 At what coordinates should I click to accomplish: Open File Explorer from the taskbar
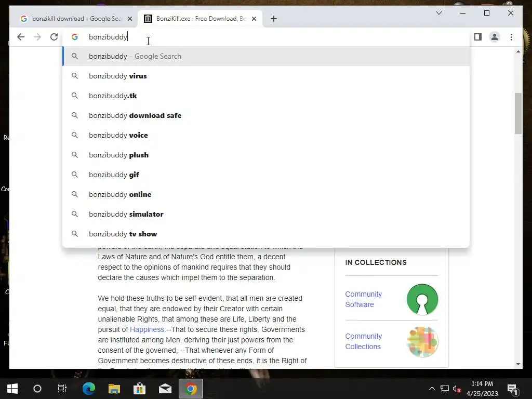coord(114,389)
